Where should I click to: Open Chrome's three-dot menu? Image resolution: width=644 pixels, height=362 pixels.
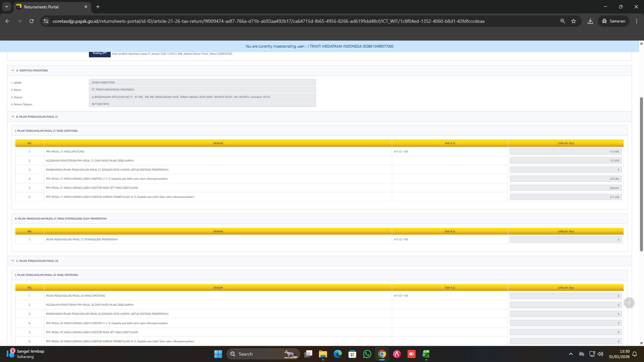tap(637, 21)
